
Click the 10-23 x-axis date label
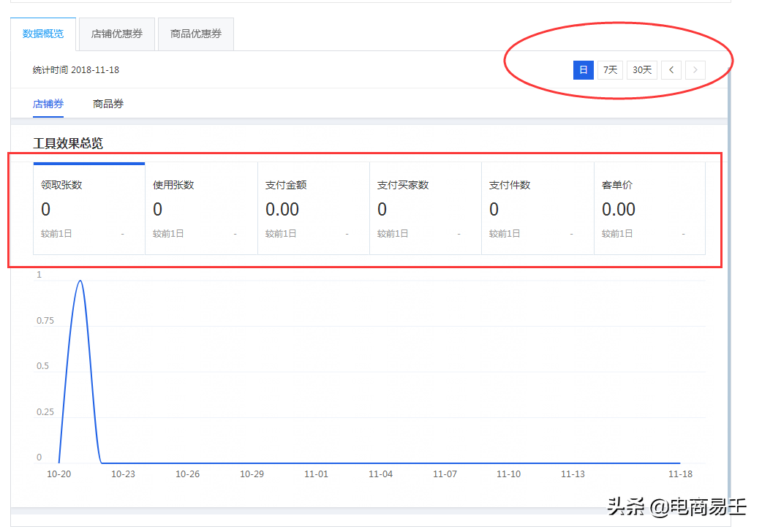point(123,474)
